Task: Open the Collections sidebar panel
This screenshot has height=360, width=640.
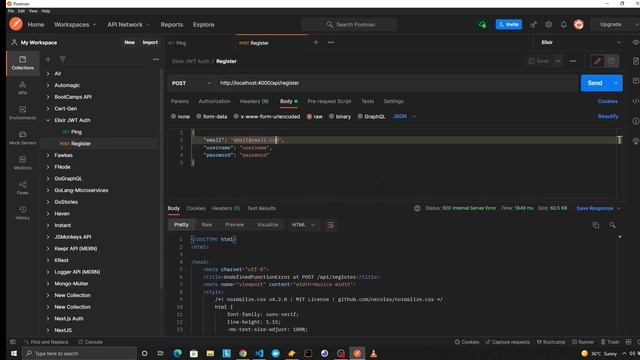Action: [22, 62]
